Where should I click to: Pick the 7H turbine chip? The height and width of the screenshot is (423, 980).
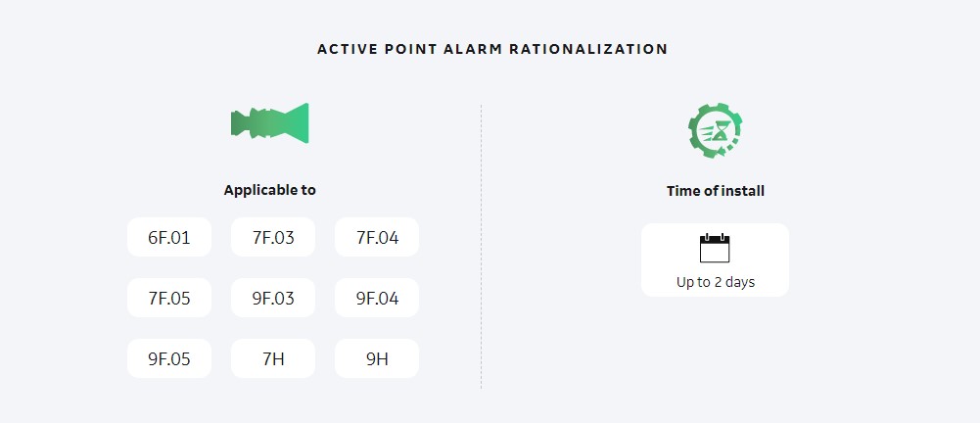coord(272,358)
